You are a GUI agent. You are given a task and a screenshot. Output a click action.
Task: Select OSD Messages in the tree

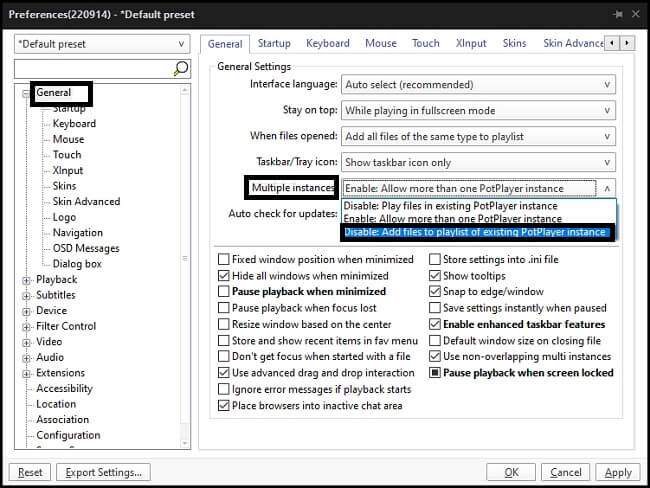(86, 248)
